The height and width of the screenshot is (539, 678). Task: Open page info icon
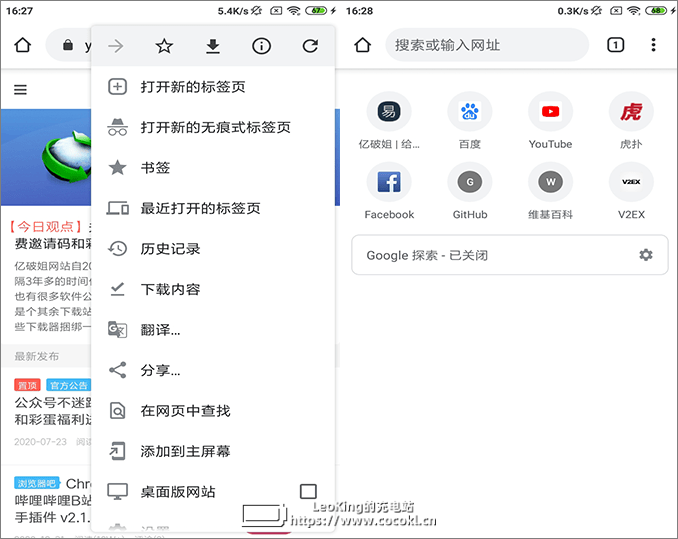261,46
